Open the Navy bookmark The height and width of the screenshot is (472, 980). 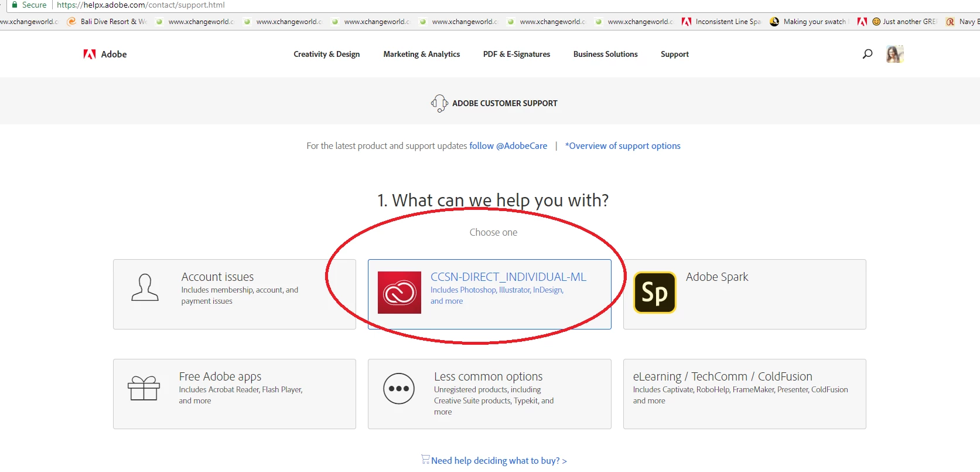(962, 22)
